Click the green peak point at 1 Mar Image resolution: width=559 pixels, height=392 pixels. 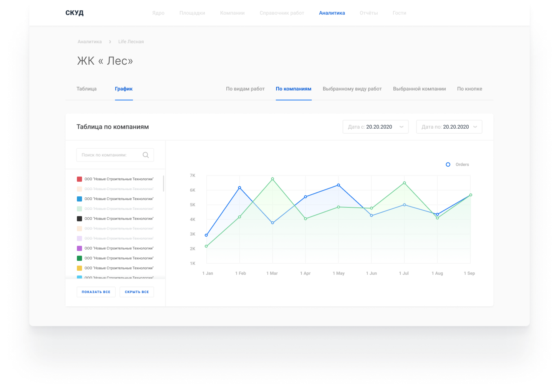coord(272,179)
